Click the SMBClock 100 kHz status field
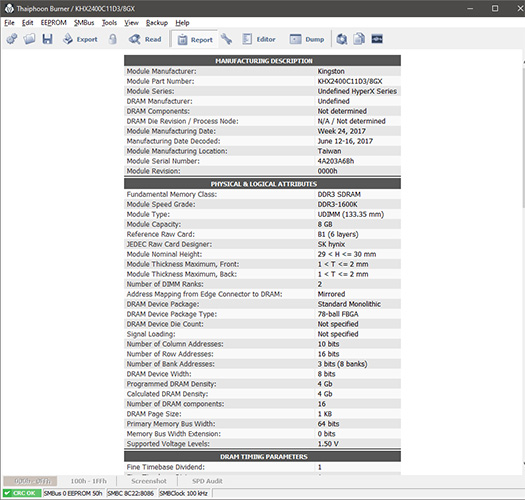Image resolution: width=525 pixels, height=500 pixels. pyautogui.click(x=183, y=493)
